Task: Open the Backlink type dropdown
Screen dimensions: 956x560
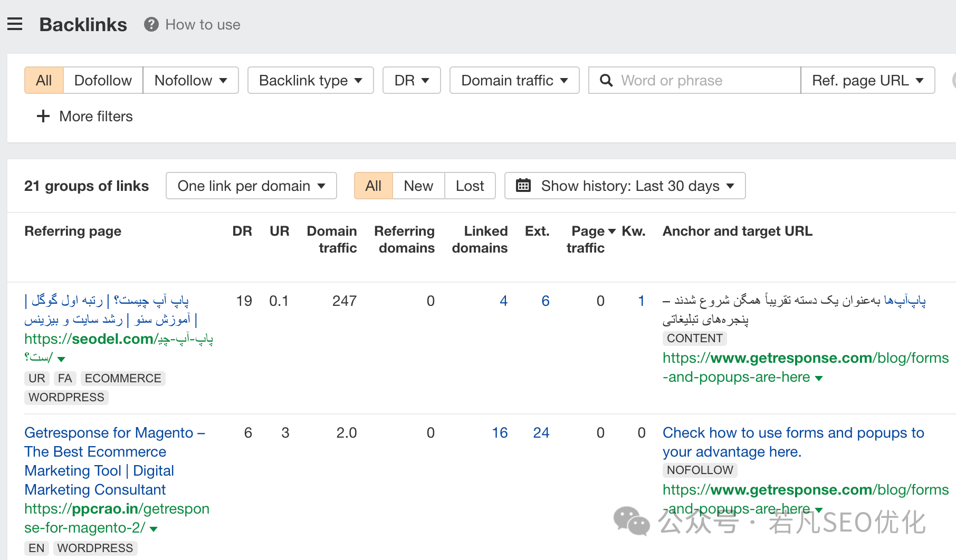Action: (311, 80)
